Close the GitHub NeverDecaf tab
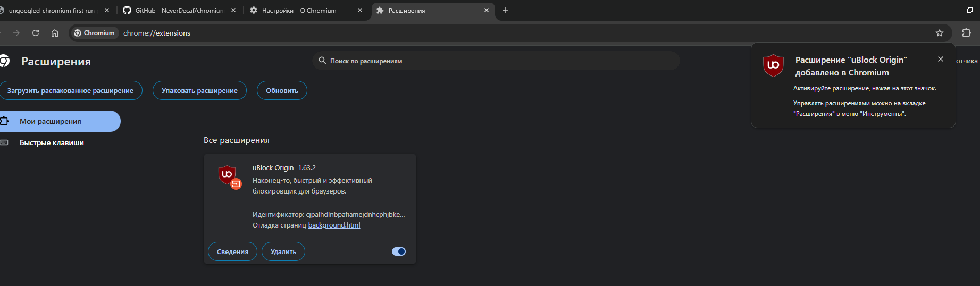 click(x=233, y=10)
